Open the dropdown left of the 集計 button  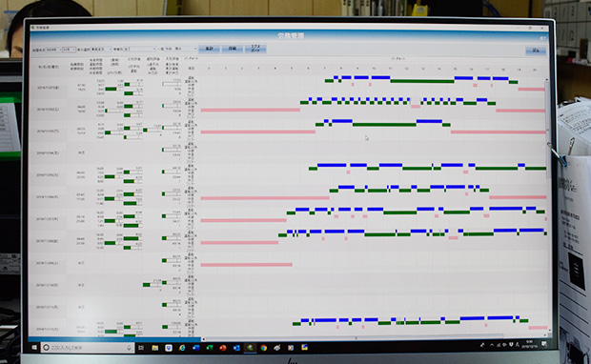[180, 49]
